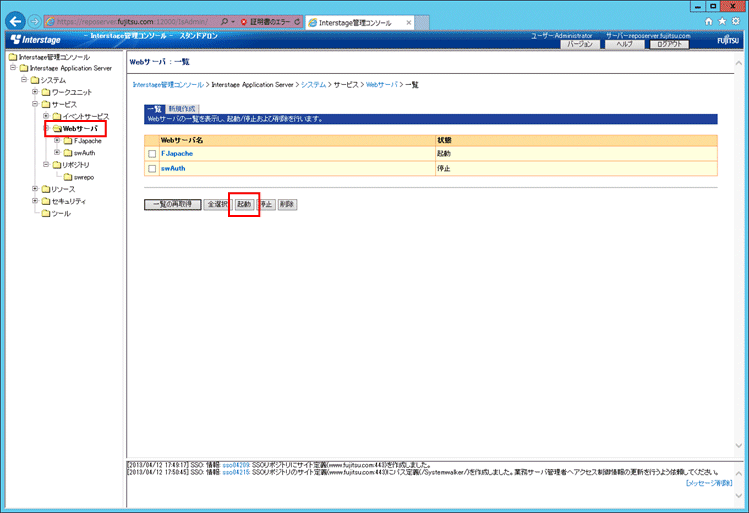Screen dimensions: 749x513
Task: Click the リソース folder icon
Action: (46, 189)
